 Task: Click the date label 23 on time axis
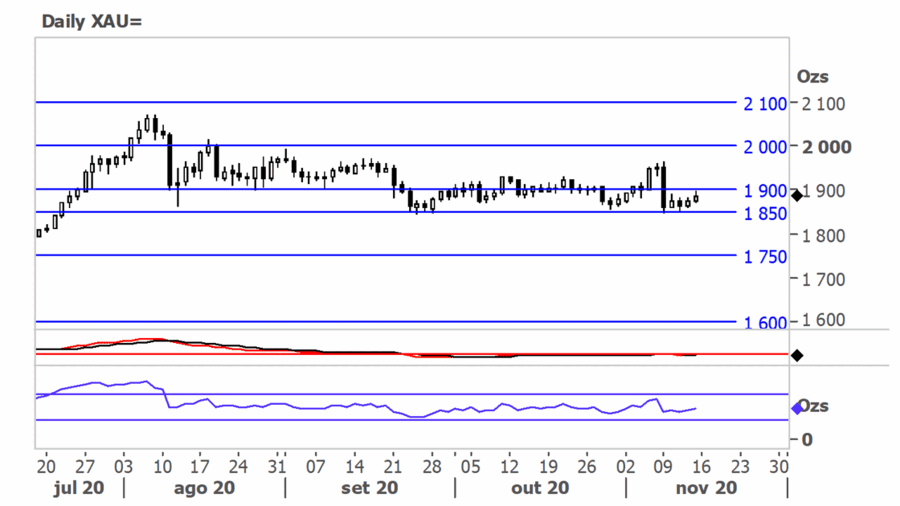click(x=740, y=466)
